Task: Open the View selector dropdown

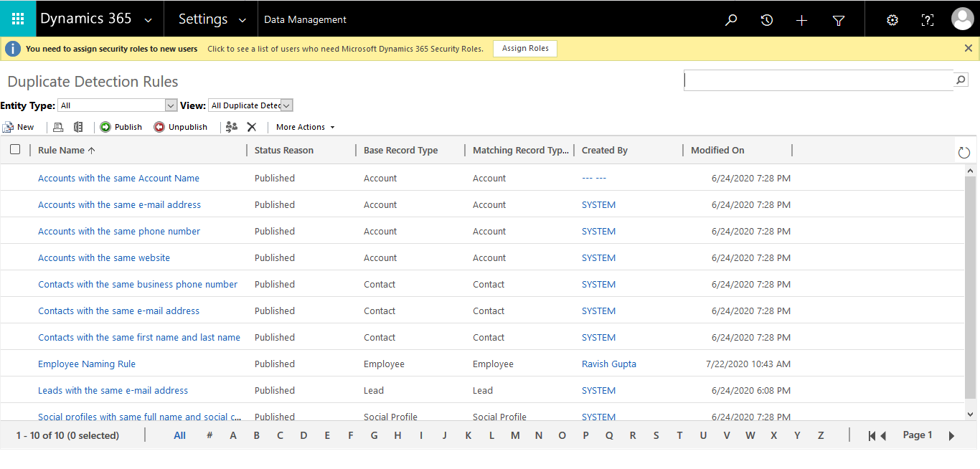Action: (286, 105)
